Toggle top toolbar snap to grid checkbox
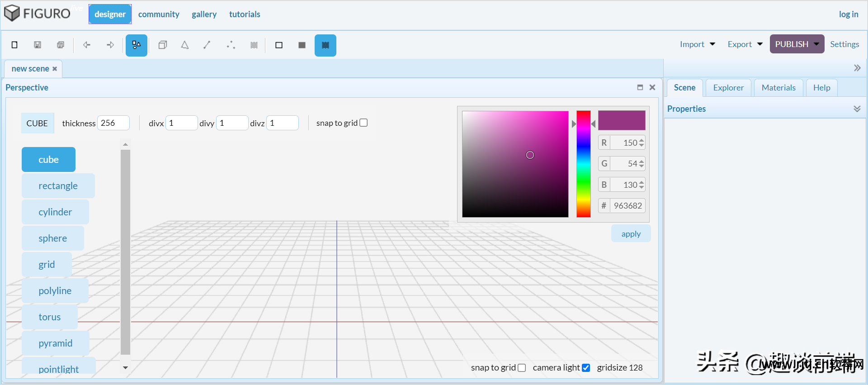 (x=363, y=123)
